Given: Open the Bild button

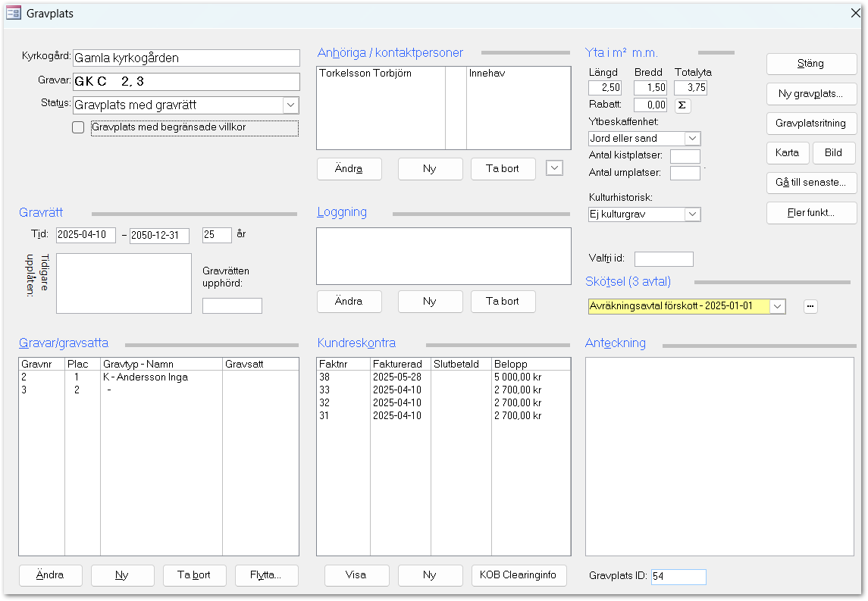Looking at the screenshot, I should click(x=833, y=152).
